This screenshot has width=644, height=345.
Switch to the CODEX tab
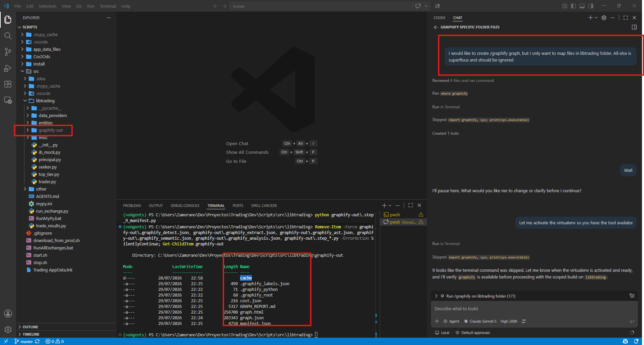(x=439, y=18)
